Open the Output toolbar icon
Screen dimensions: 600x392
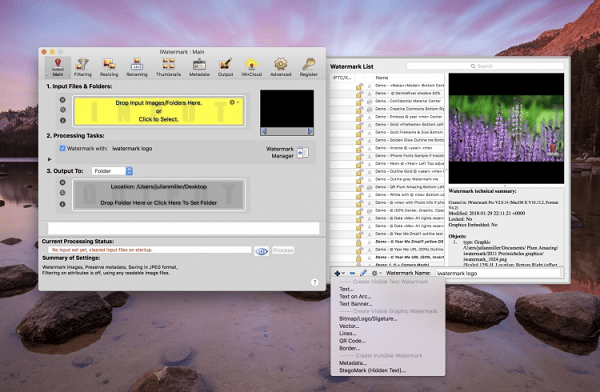point(225,67)
